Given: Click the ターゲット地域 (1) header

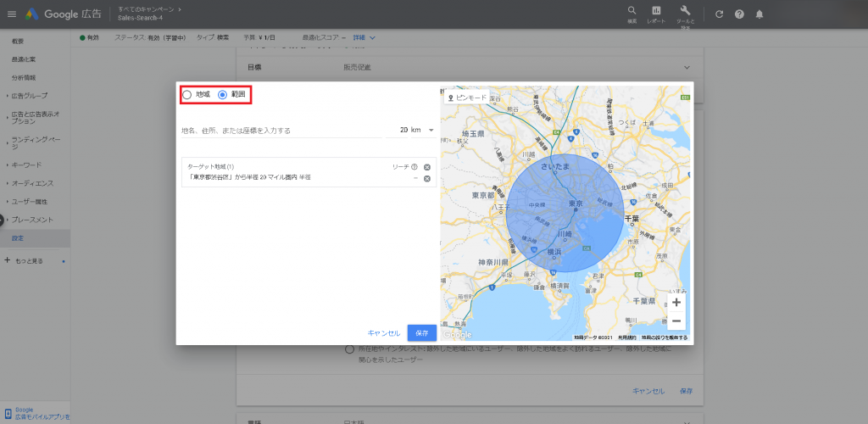Looking at the screenshot, I should point(211,166).
